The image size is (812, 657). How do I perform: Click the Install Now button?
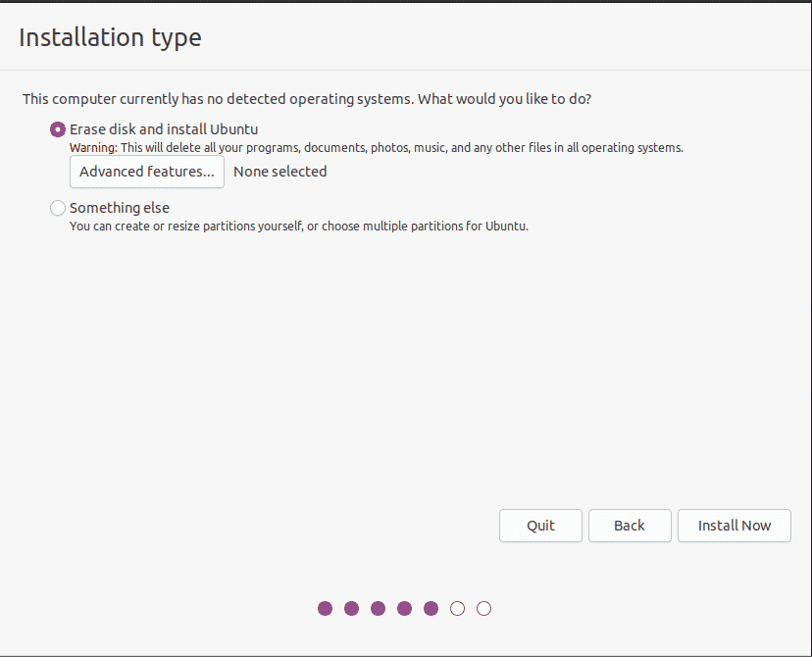(x=735, y=526)
